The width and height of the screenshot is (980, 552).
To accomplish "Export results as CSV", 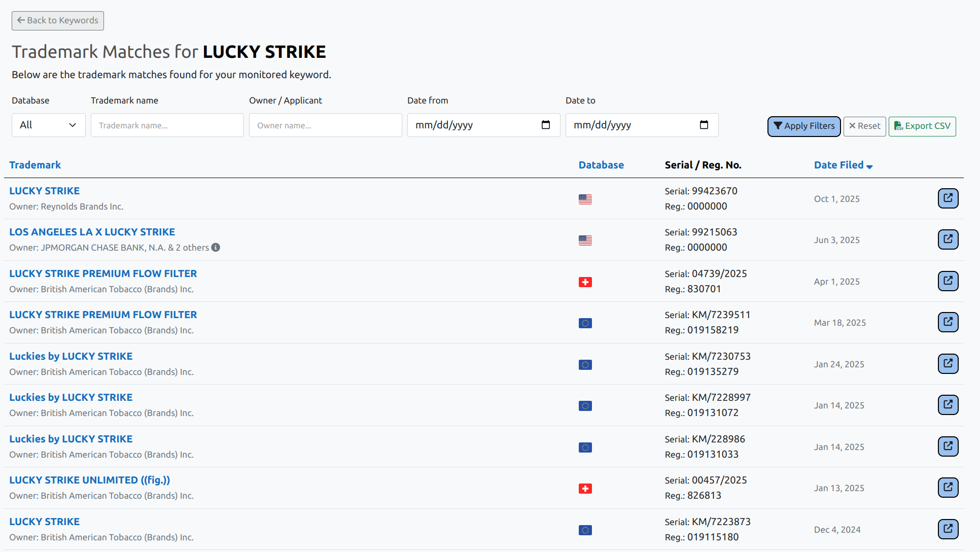I will coord(922,126).
